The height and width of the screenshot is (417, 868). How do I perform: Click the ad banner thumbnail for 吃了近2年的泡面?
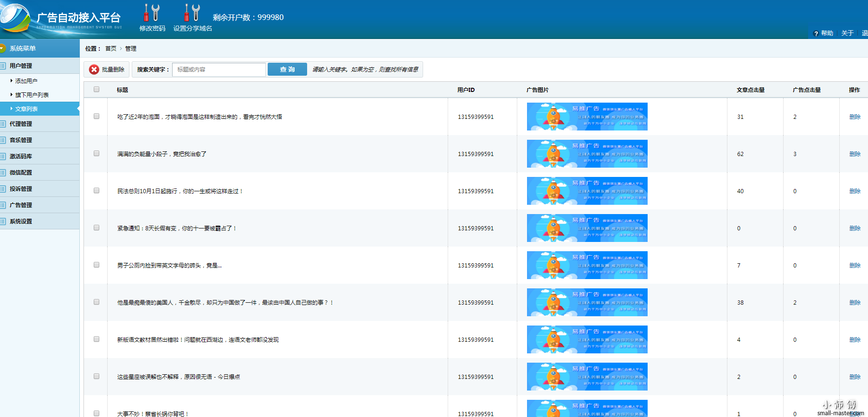point(587,117)
